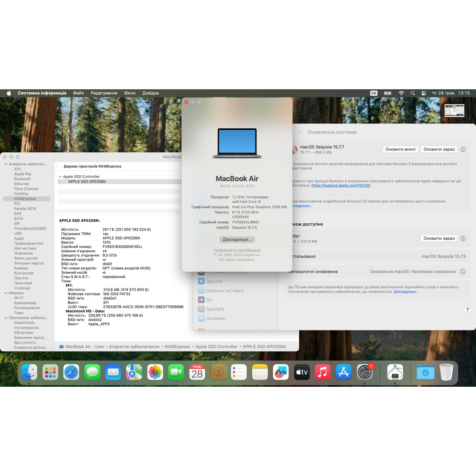Open Launchpad in the Dock
The height and width of the screenshot is (476, 476).
(x=50, y=372)
